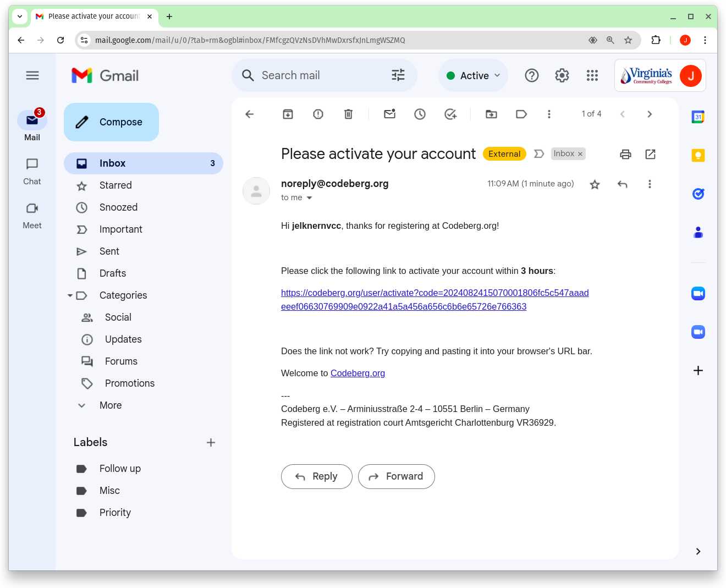Print the email with the printer icon
This screenshot has height=588, width=726.
[625, 154]
